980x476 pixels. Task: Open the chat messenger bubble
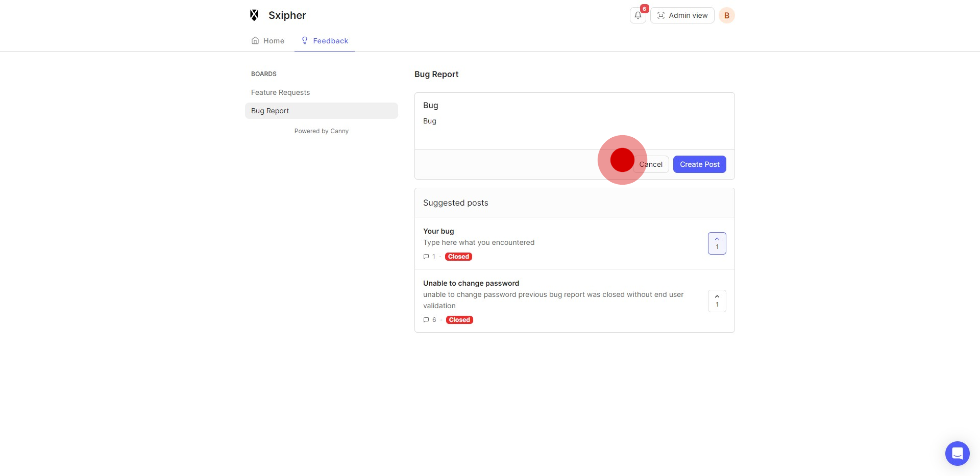[x=957, y=453]
